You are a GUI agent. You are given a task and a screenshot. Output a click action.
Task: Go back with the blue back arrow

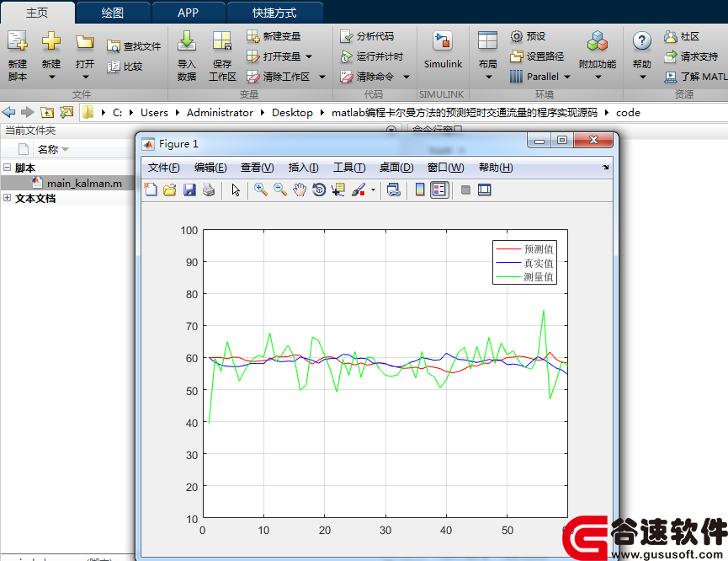pos(8,113)
